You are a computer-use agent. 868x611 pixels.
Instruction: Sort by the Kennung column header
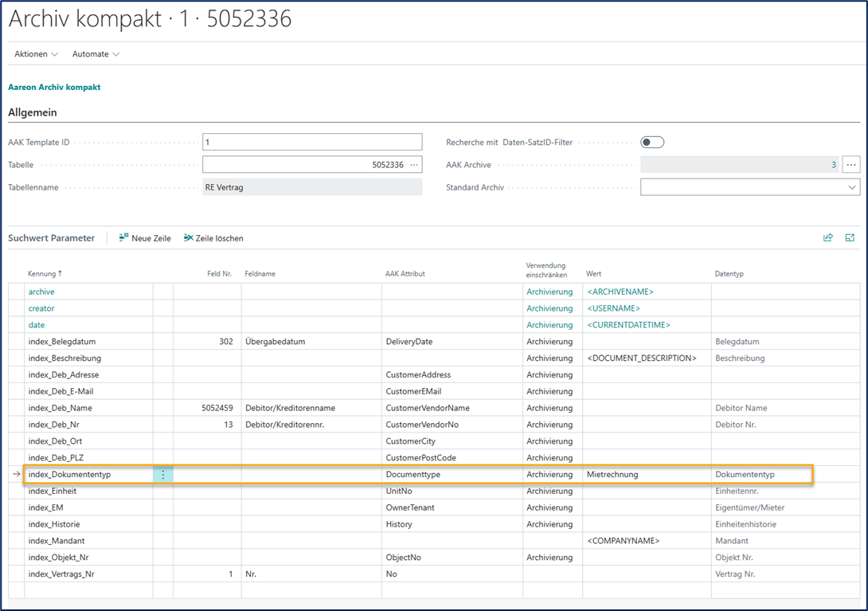tap(45, 273)
